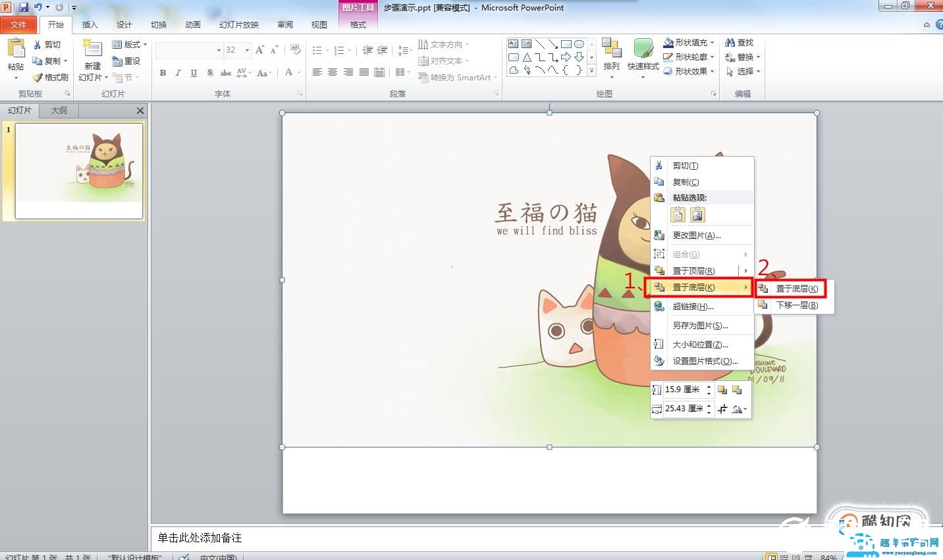Open the font size dropdown showing 32
The image size is (943, 560).
(x=247, y=50)
